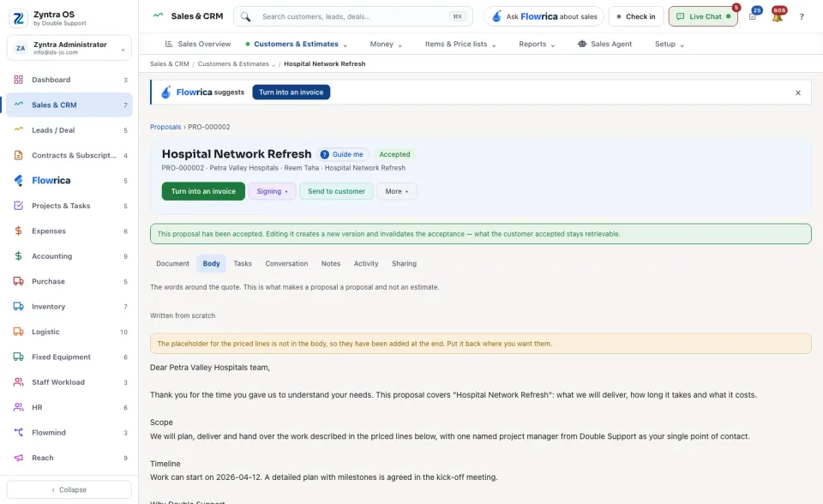The height and width of the screenshot is (504, 823).
Task: Click the search customers, leads, deals field
Action: 353,17
